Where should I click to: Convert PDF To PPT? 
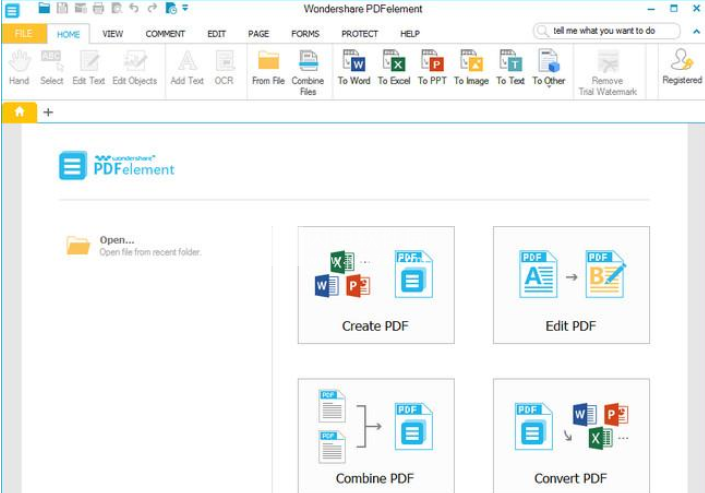coord(432,68)
